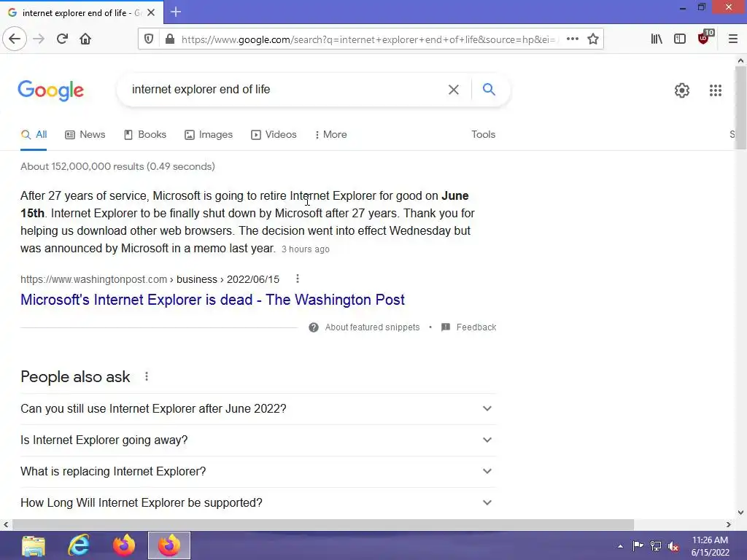Click into the Google search input field
Image resolution: width=747 pixels, height=560 pixels.
click(x=286, y=90)
